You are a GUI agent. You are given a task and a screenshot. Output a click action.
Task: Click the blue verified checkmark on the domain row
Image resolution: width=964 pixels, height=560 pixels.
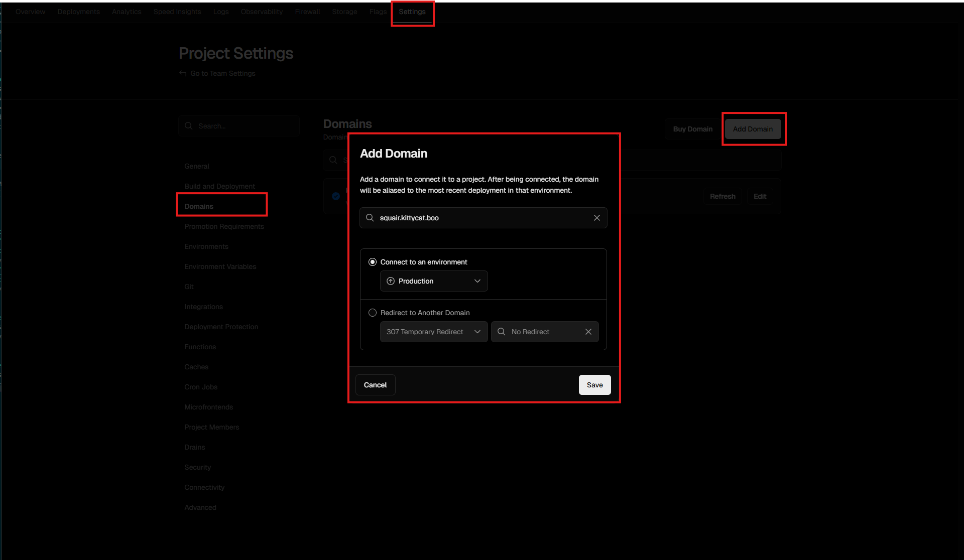point(335,196)
